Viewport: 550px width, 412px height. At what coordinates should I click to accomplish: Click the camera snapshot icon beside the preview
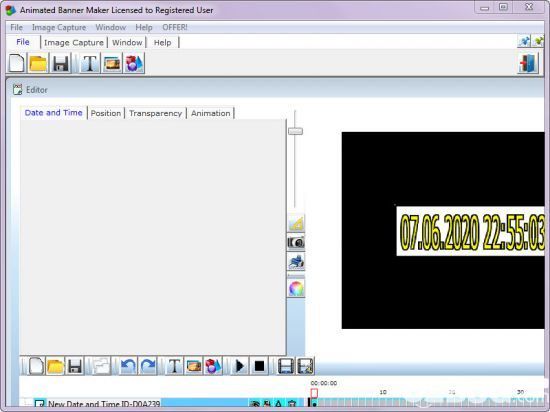coord(296,242)
